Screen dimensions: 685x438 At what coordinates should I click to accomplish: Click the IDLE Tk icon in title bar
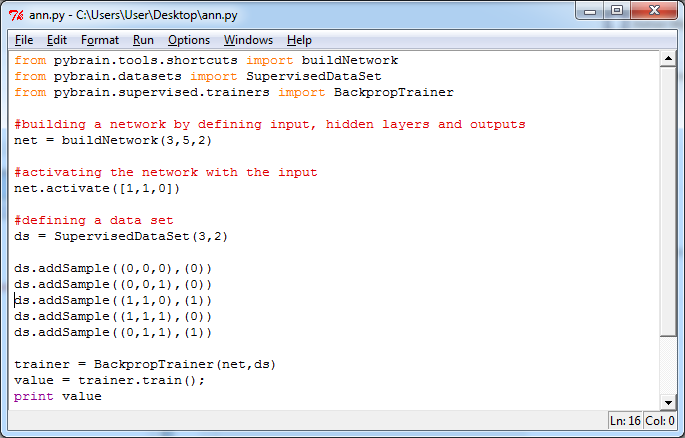[16, 15]
